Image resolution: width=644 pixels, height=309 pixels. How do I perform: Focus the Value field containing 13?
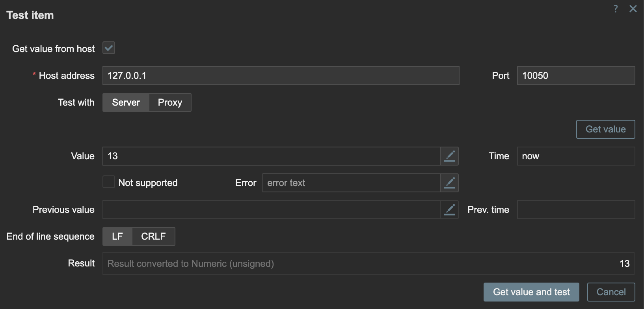(x=272, y=156)
